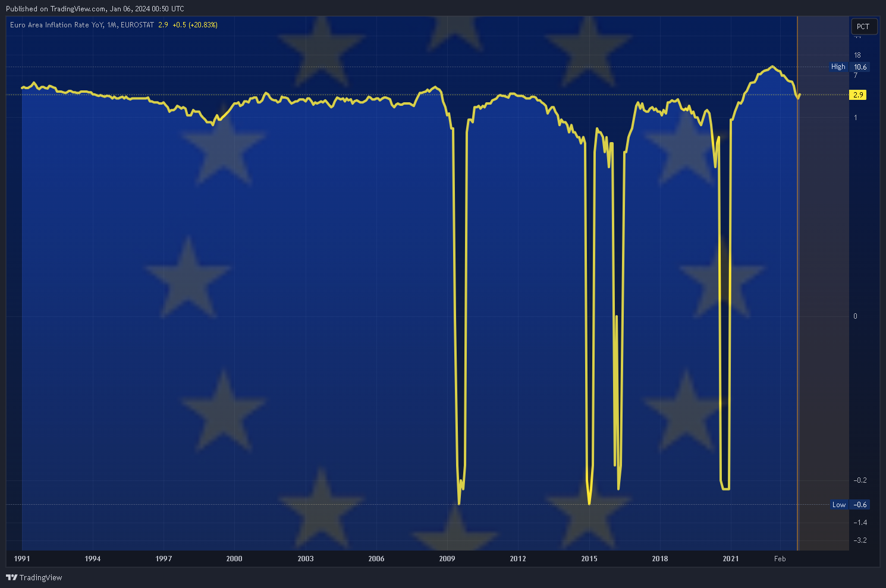Screen dimensions: 886x588
Task: Click the 2009 label on time axis
Action: pyautogui.click(x=447, y=559)
